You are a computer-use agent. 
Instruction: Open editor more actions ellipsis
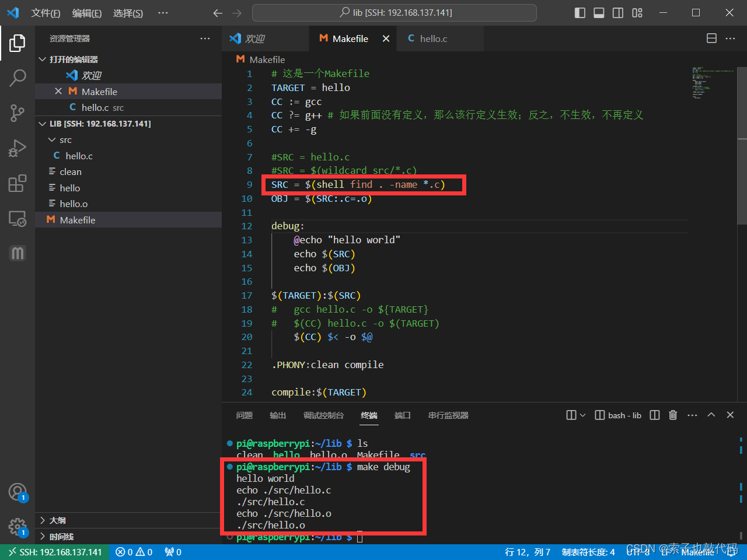pyautogui.click(x=730, y=38)
